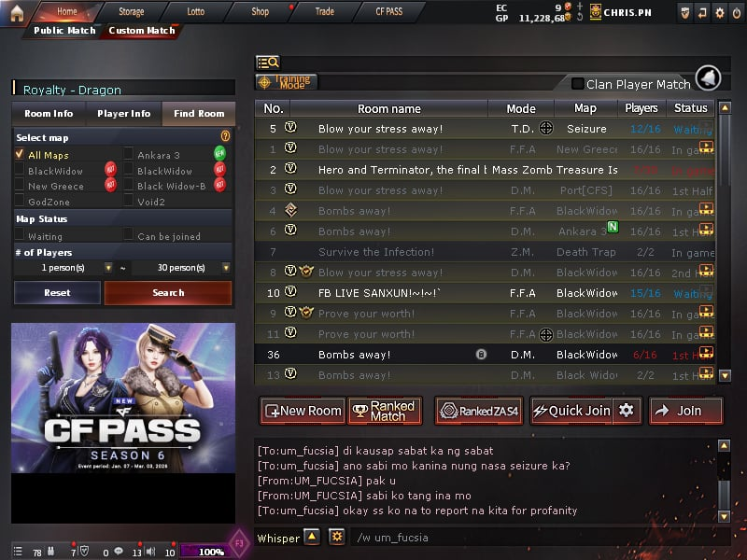Open the Storage menu tab
747x560 pixels.
[x=131, y=11]
